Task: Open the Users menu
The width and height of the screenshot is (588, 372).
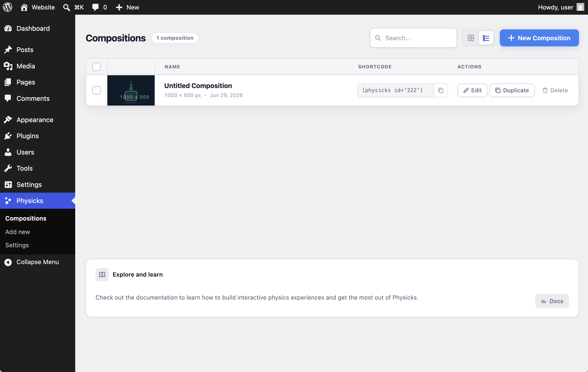Action: [38, 152]
